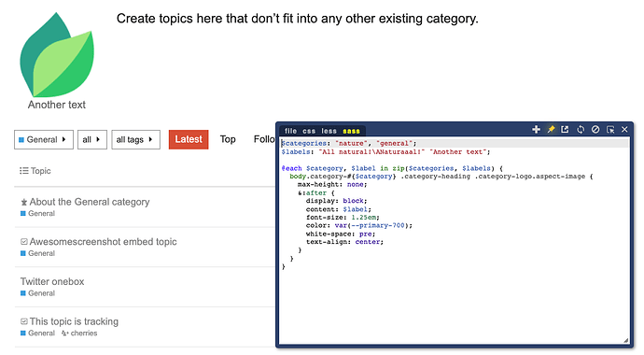This screenshot has width=644, height=355.
Task: Click the plus icon in the editor toolbar
Action: coord(536,130)
